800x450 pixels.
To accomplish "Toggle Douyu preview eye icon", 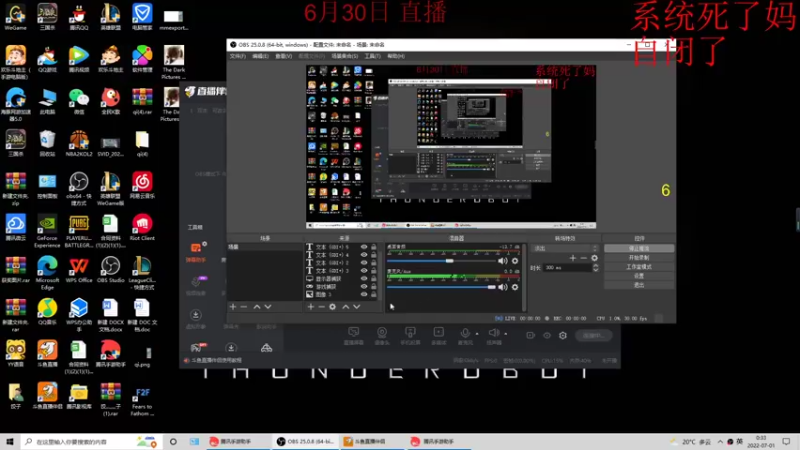I will click(x=547, y=335).
